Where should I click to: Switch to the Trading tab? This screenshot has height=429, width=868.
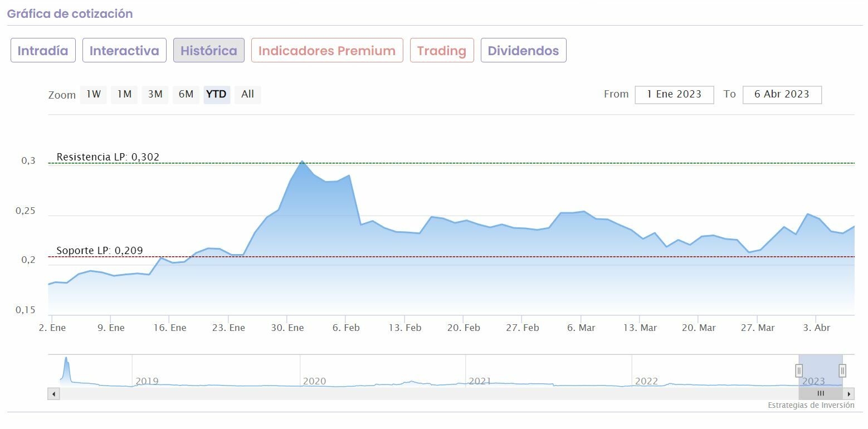(441, 51)
